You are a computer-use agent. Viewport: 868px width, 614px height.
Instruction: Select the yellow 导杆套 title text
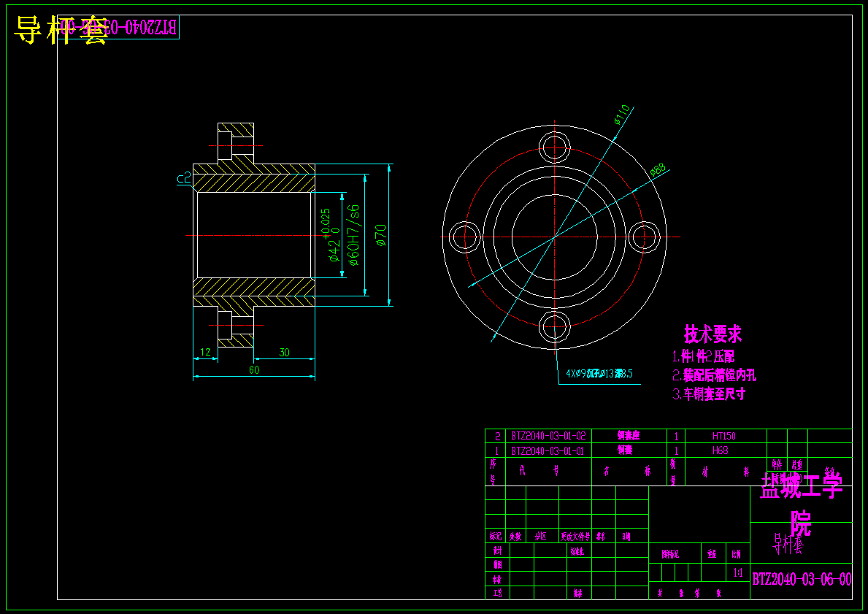tap(60, 30)
